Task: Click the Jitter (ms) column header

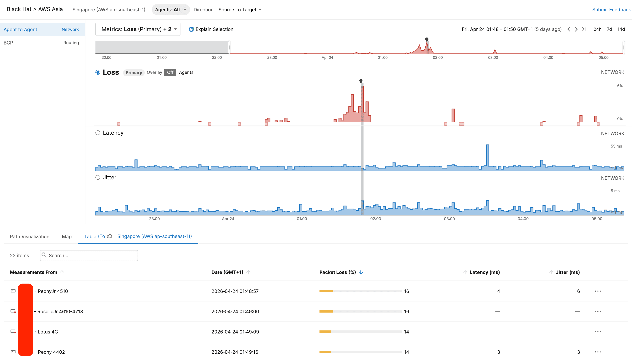Action: click(567, 272)
